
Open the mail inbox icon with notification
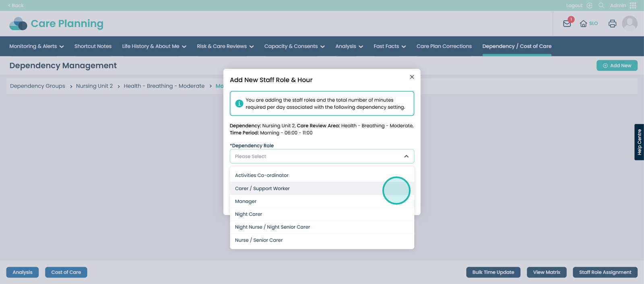567,23
